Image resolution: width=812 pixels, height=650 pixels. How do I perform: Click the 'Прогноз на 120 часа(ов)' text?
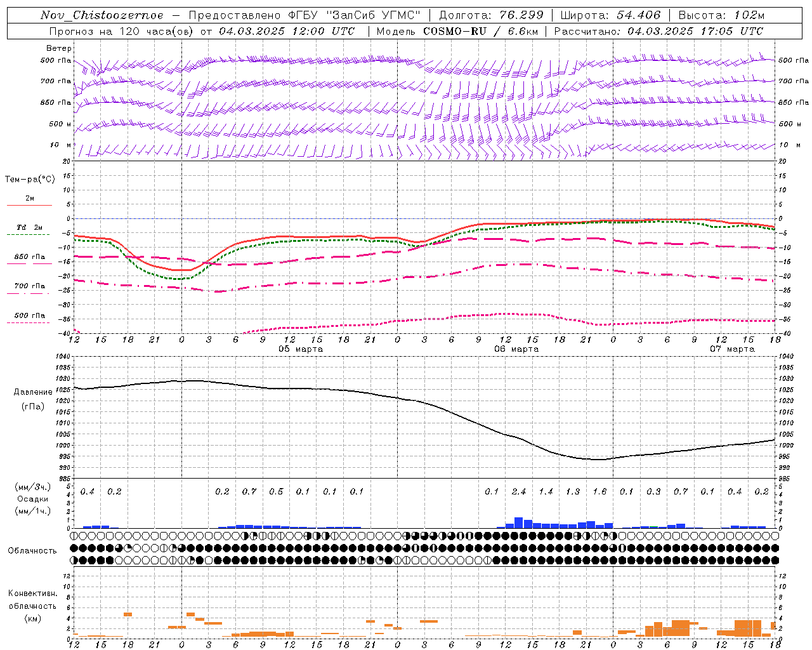pyautogui.click(x=122, y=31)
